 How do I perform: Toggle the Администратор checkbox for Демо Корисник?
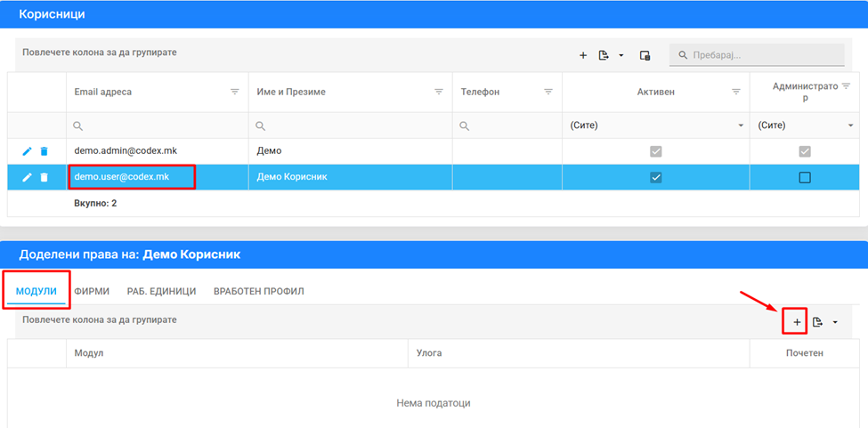[805, 177]
